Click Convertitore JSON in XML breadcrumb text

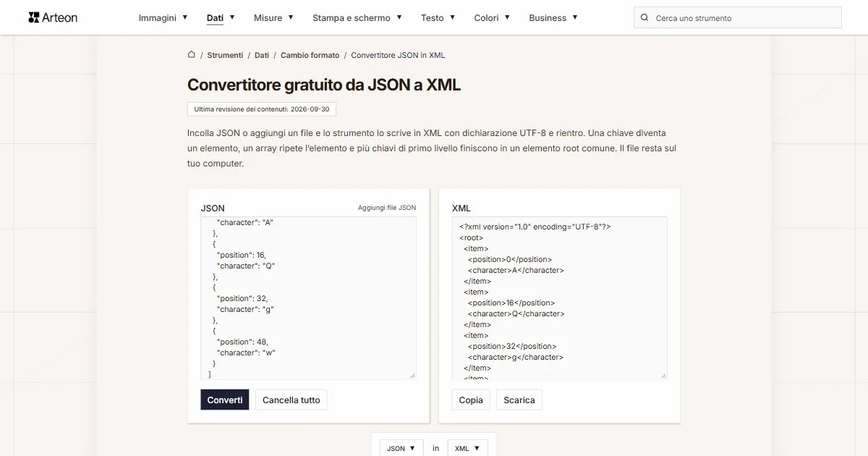(398, 55)
